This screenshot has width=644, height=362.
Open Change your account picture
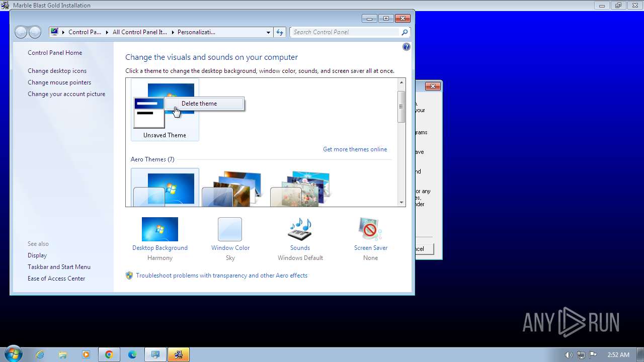66,94
